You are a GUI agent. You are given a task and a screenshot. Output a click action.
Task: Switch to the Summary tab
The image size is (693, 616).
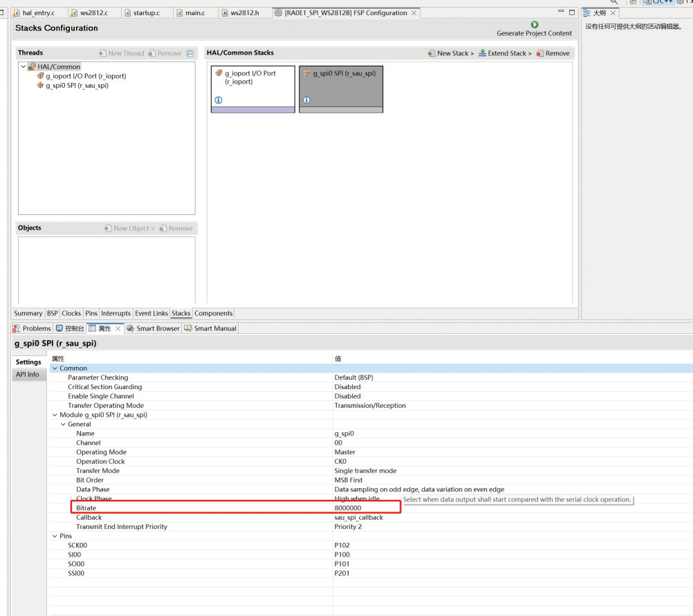tap(28, 313)
